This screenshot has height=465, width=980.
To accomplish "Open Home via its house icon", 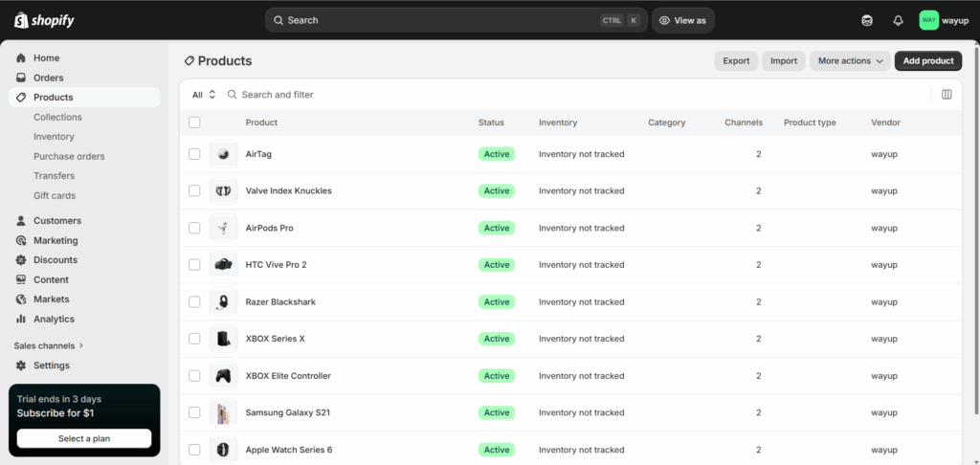I will [21, 58].
